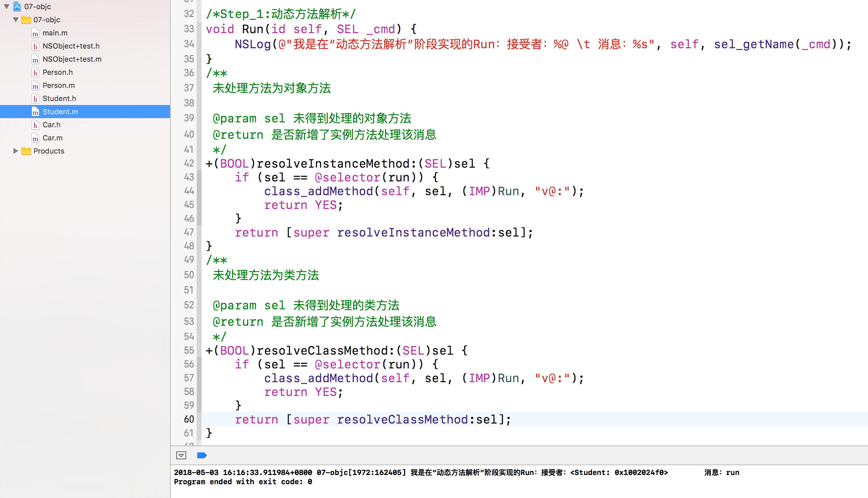This screenshot has height=498, width=868.
Task: Collapse the 07-objc group folder triangle
Action: [x=16, y=20]
